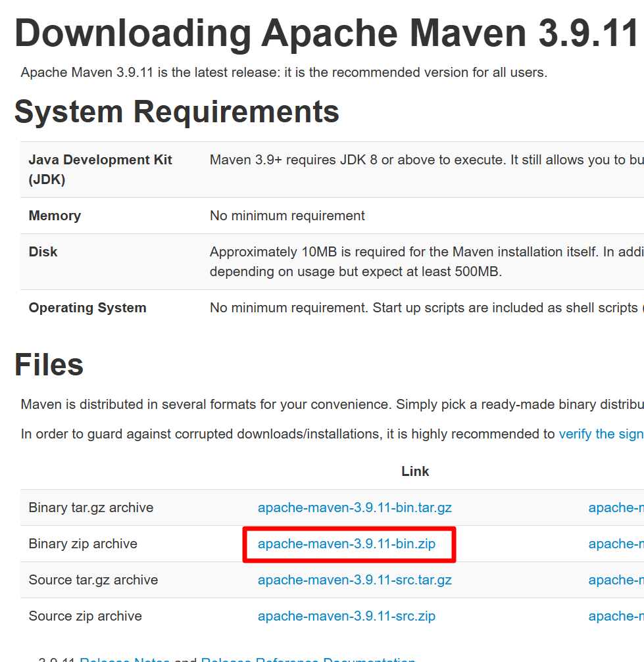Download apache-maven-3.9.11-bin.zip
The image size is (644, 662).
[x=347, y=544]
